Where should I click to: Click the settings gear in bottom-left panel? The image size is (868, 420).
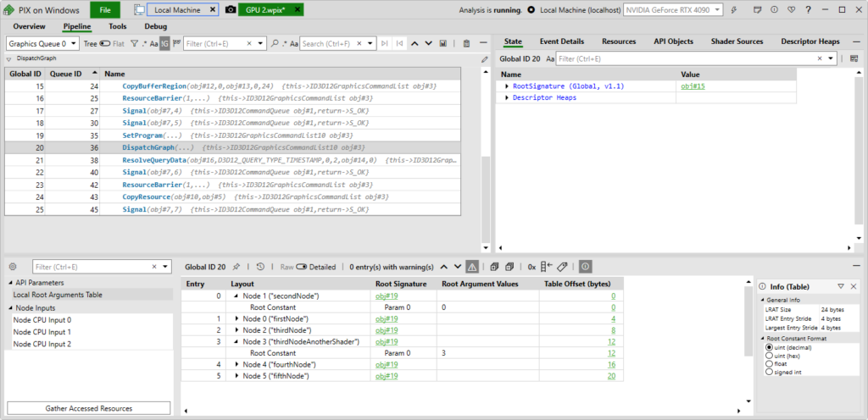pyautogui.click(x=13, y=266)
